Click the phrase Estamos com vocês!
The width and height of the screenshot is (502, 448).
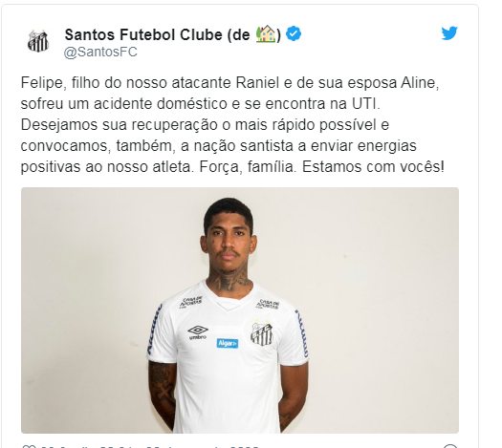coord(373,167)
